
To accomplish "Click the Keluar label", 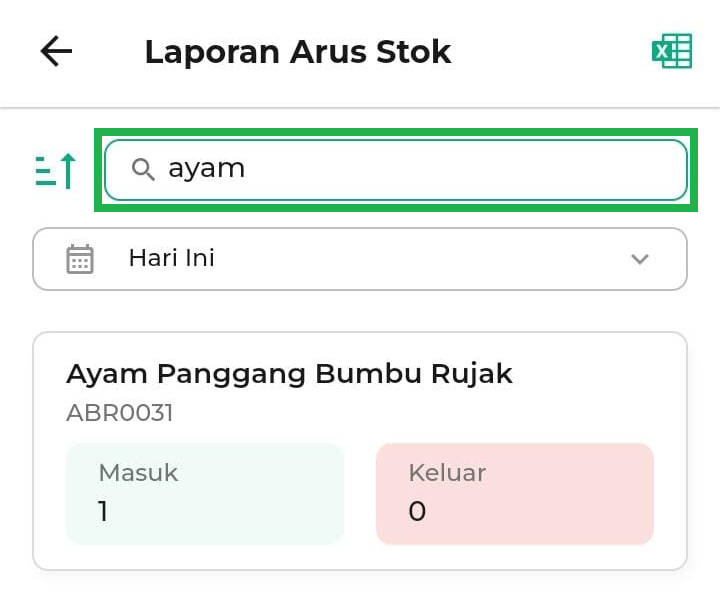I will (x=447, y=473).
